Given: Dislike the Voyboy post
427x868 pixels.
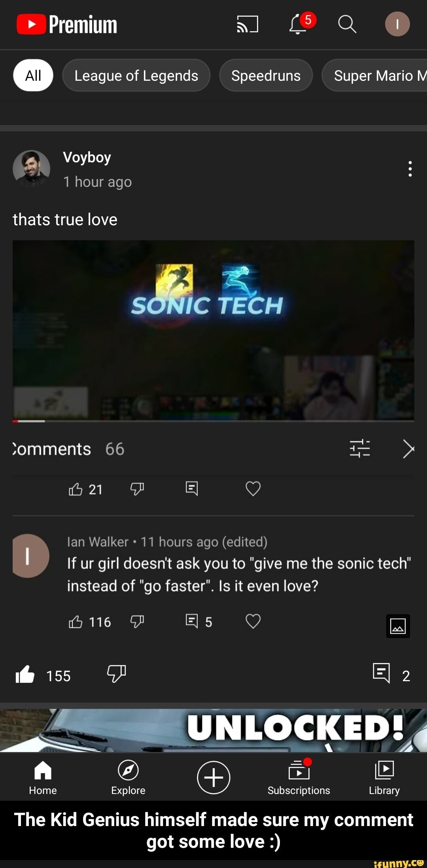Looking at the screenshot, I should pos(116,674).
